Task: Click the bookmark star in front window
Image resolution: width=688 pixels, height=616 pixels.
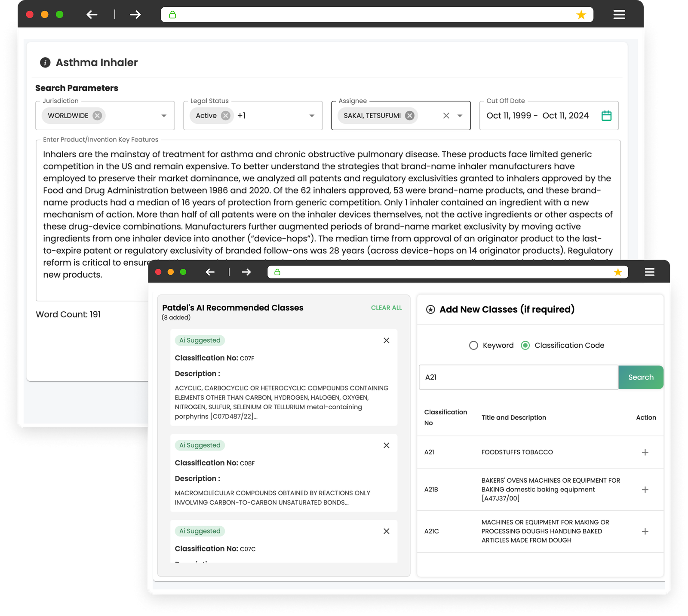Action: point(618,272)
